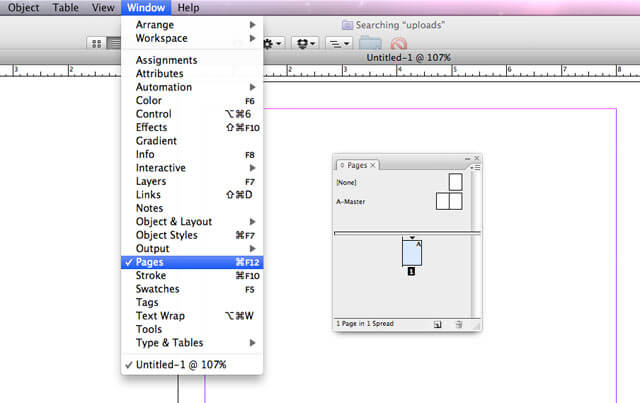
Task: Select the page 1 thumbnail in Pages panel
Action: pos(412,253)
